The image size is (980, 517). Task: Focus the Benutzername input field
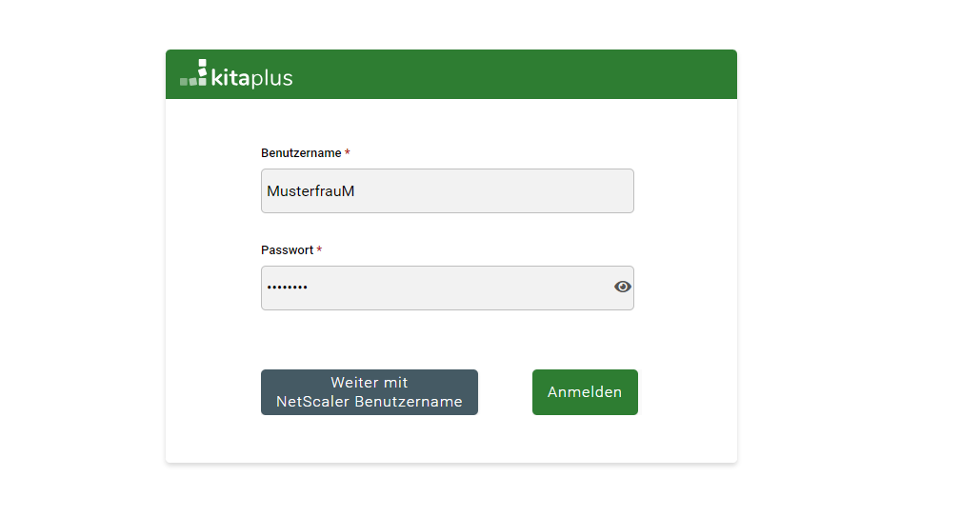pyautogui.click(x=447, y=191)
